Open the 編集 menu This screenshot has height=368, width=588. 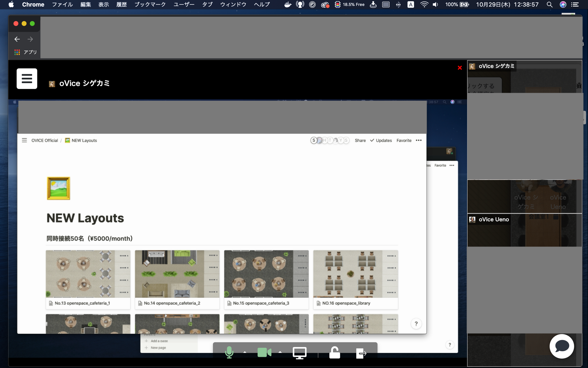pyautogui.click(x=86, y=4)
